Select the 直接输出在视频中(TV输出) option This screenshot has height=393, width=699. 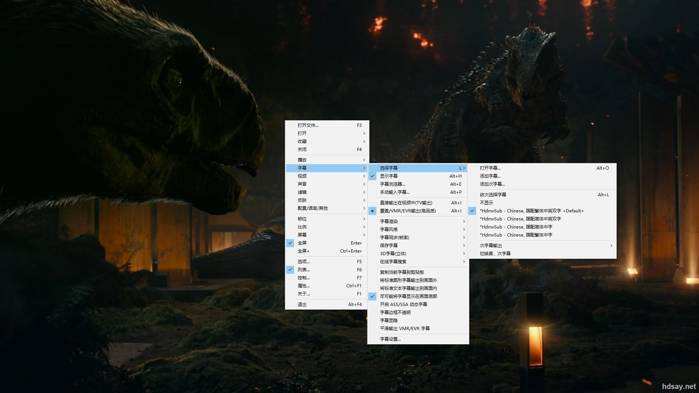[418, 203]
